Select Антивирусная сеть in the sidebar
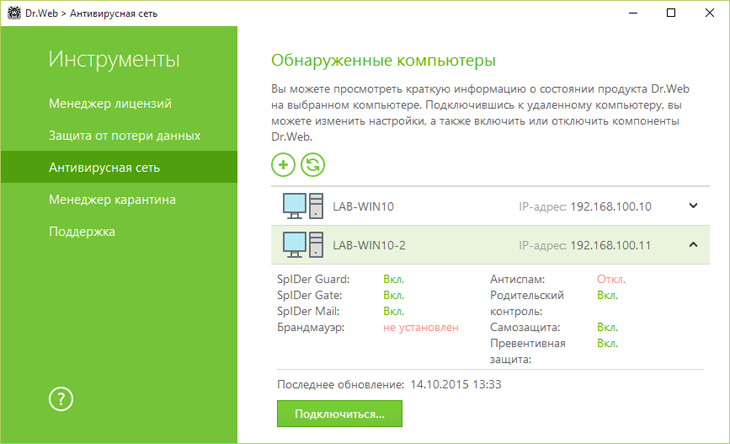Image resolution: width=730 pixels, height=444 pixels. 119,167
